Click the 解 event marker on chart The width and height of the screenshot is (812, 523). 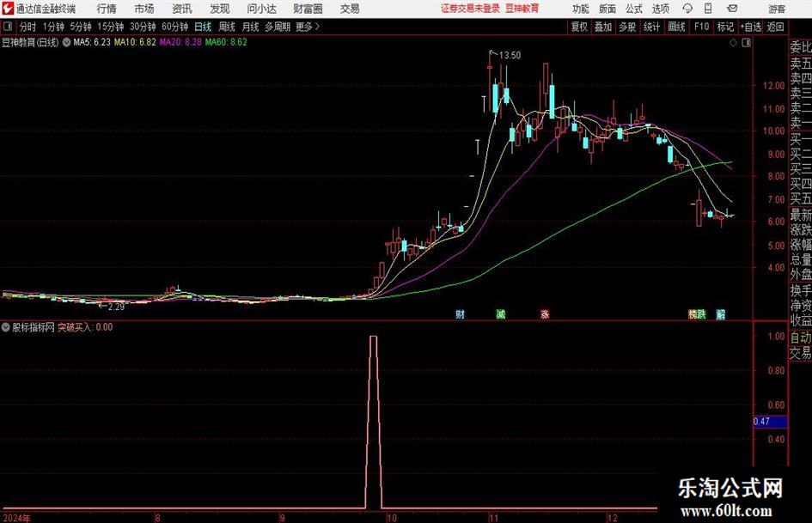point(720,313)
